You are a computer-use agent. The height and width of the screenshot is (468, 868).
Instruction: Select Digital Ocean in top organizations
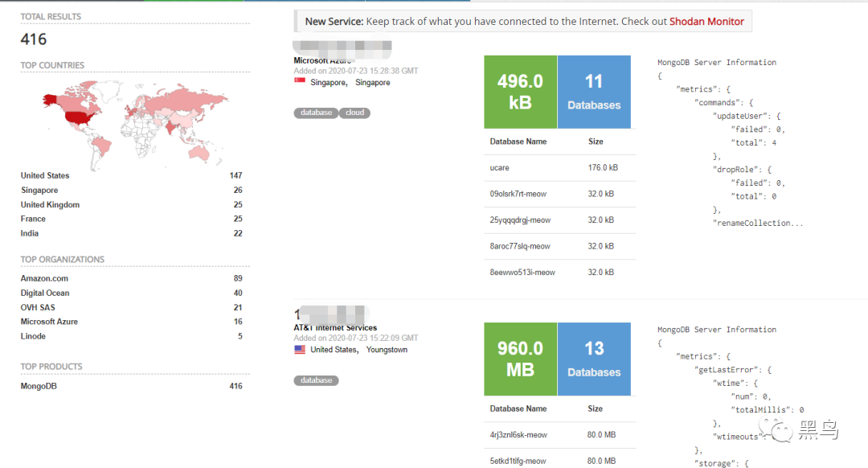(45, 293)
